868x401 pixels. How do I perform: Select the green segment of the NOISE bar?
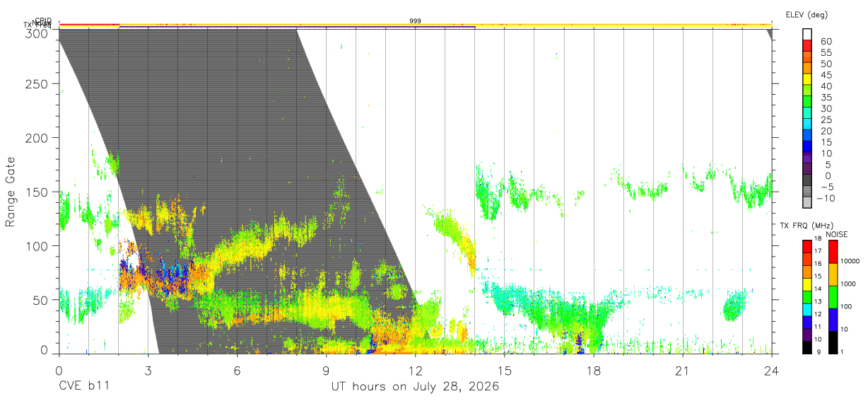pos(833,297)
